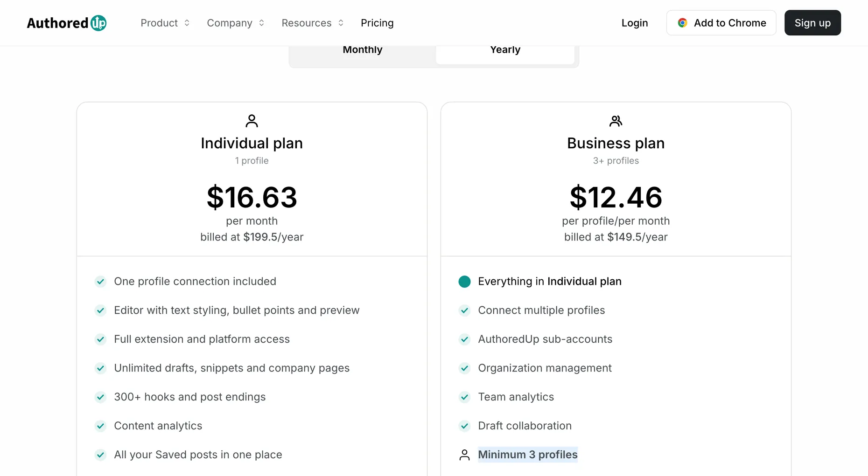Screen dimensions: 868x476
Task: Click the Chrome logo icon
Action: [x=682, y=23]
